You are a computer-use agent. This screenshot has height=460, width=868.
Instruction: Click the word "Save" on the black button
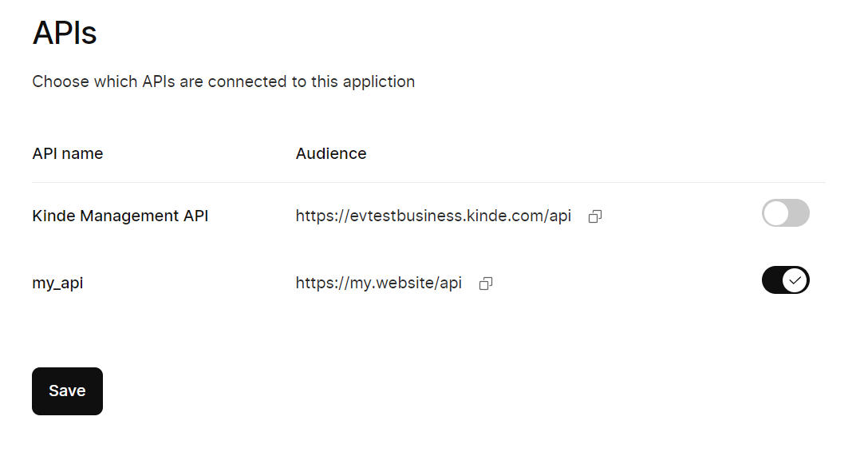[x=67, y=391]
